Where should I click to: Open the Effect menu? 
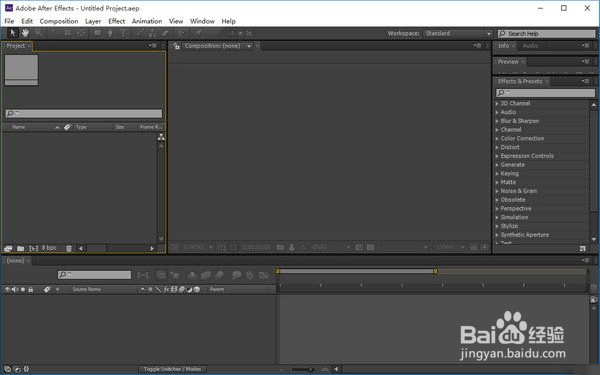click(x=116, y=21)
